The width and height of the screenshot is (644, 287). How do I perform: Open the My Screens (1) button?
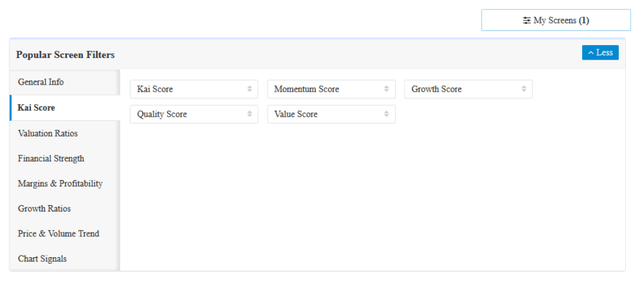point(556,20)
